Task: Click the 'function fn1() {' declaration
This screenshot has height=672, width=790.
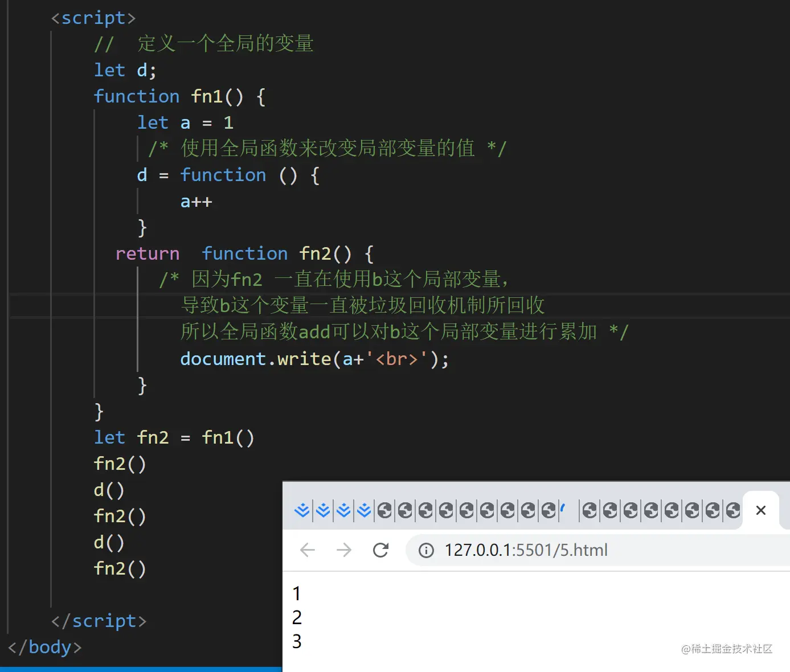Action: [179, 96]
